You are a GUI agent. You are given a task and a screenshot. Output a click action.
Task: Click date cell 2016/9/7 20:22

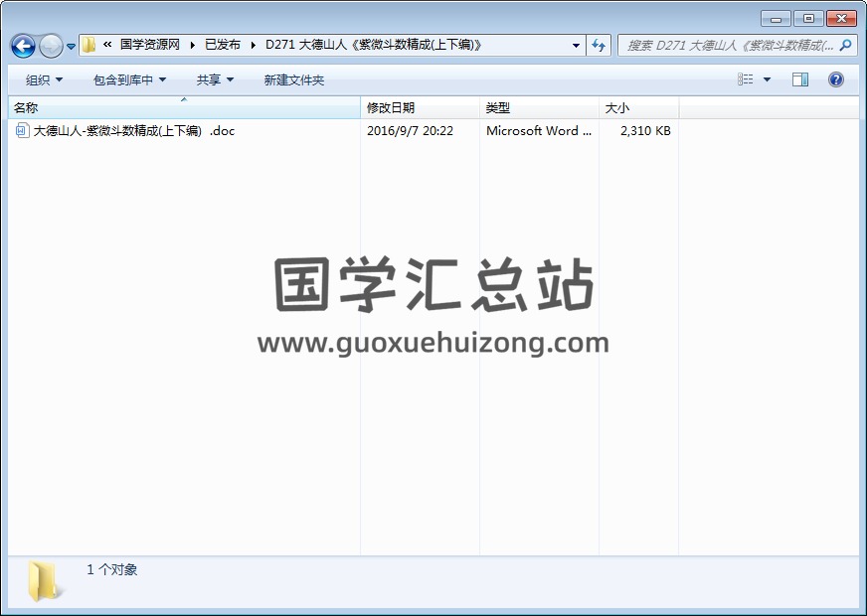point(410,131)
